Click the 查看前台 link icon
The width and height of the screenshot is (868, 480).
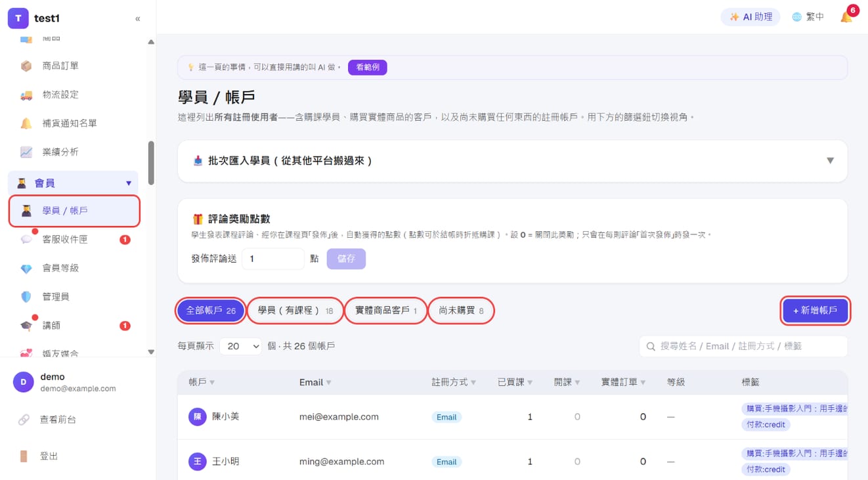24,419
